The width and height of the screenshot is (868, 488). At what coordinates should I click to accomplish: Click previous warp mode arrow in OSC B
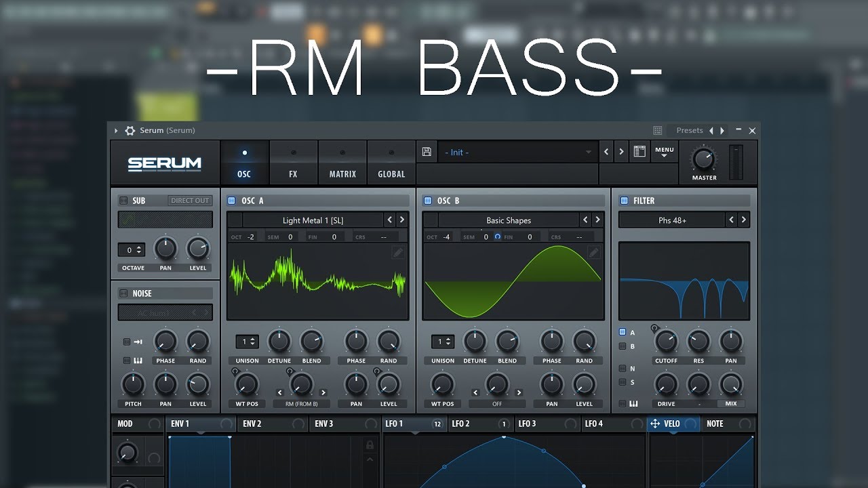pyautogui.click(x=475, y=392)
